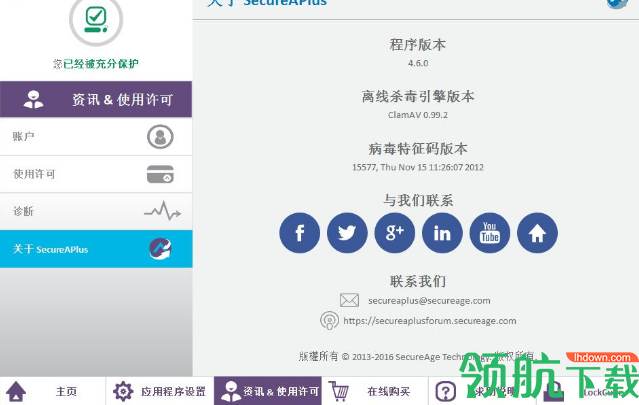The height and width of the screenshot is (405, 639).
Task: Click the gear icon for 应用程序设置
Action: (x=123, y=391)
